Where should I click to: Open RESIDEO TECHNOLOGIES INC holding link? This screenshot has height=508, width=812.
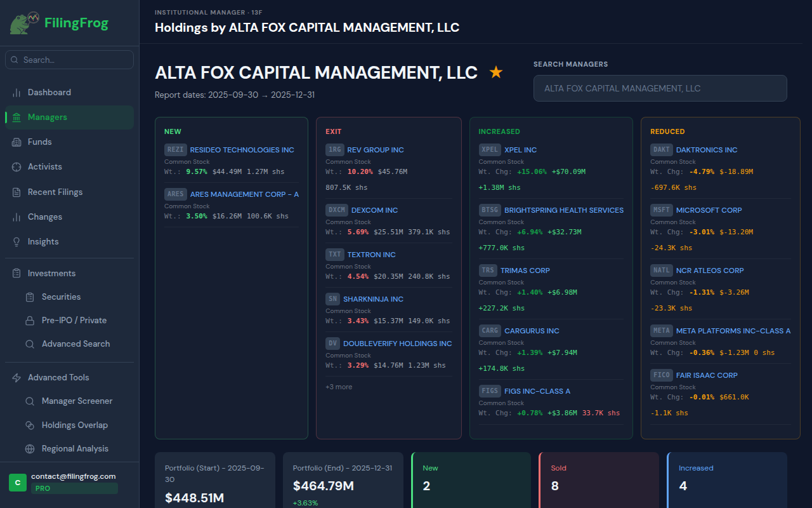[242, 149]
